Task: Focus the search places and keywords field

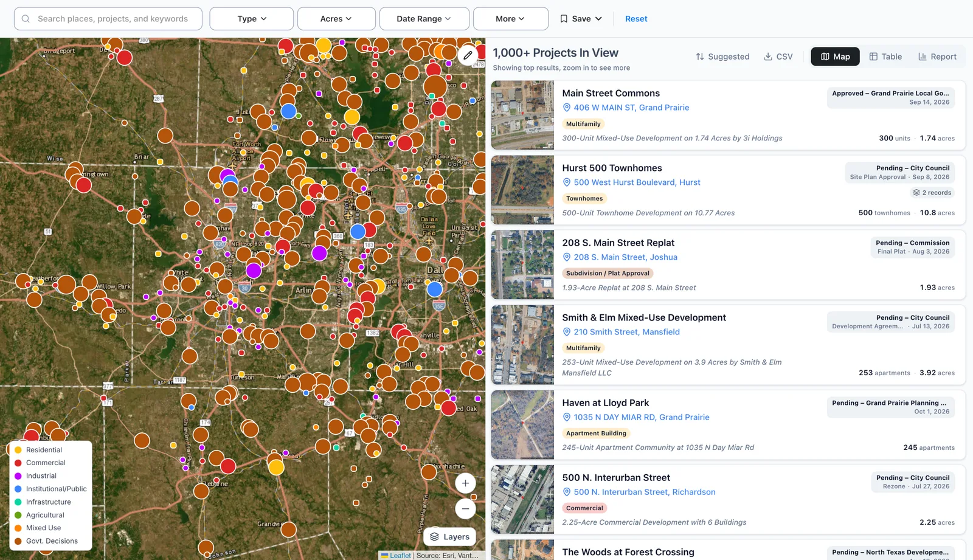Action: click(x=108, y=19)
